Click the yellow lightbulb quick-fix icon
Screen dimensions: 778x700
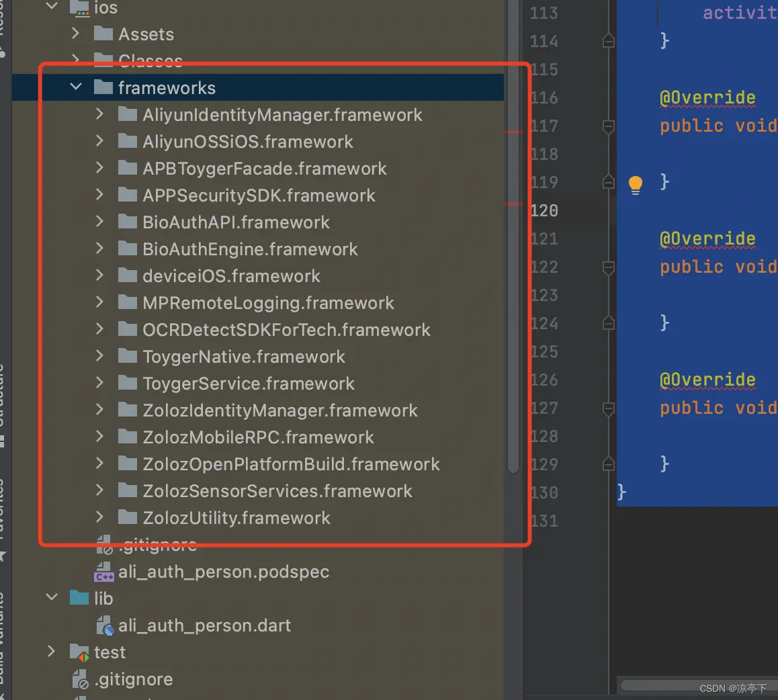pos(635,185)
